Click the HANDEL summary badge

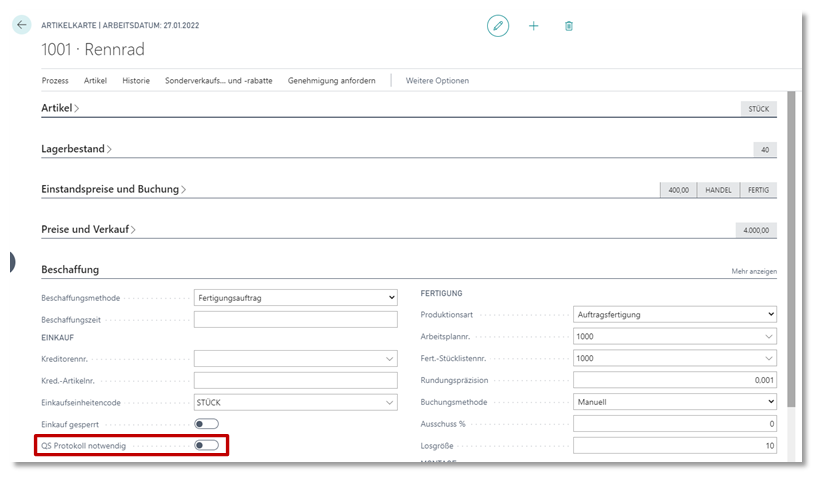[x=718, y=190]
